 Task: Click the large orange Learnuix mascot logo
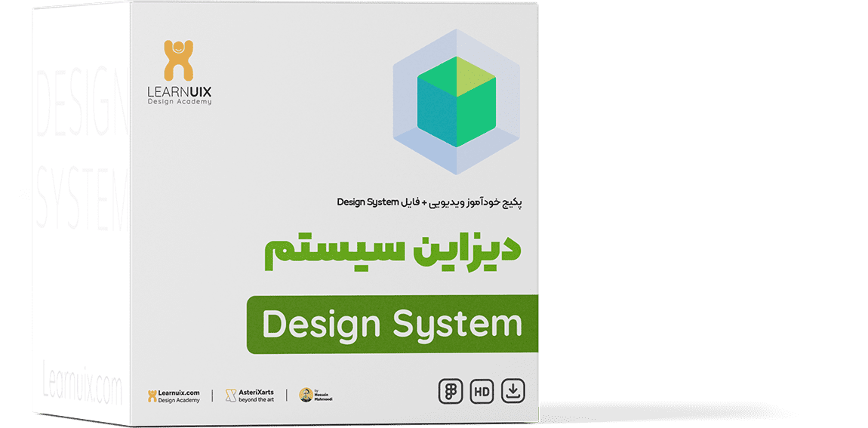tap(178, 60)
